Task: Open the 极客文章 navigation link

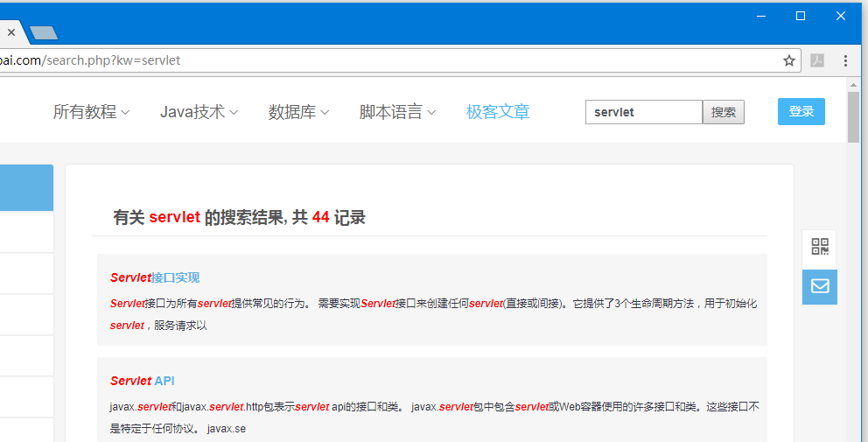Action: pyautogui.click(x=498, y=112)
